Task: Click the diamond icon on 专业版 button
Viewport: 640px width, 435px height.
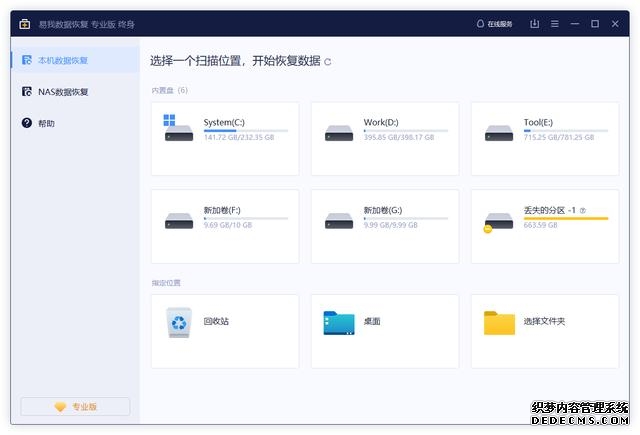Action: coord(60,407)
